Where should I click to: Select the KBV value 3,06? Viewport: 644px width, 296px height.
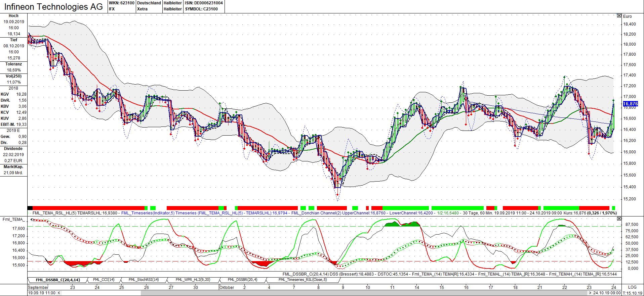coord(23,106)
